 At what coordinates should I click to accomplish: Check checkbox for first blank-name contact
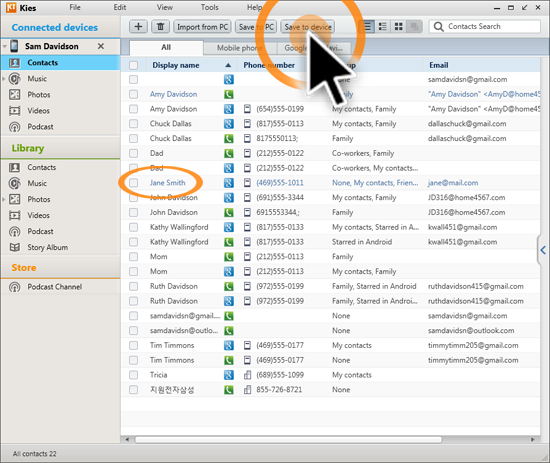pos(133,80)
